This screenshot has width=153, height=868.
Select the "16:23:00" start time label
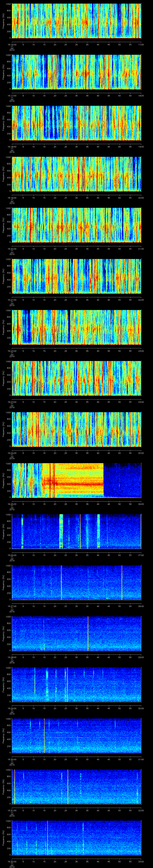click(x=12, y=402)
